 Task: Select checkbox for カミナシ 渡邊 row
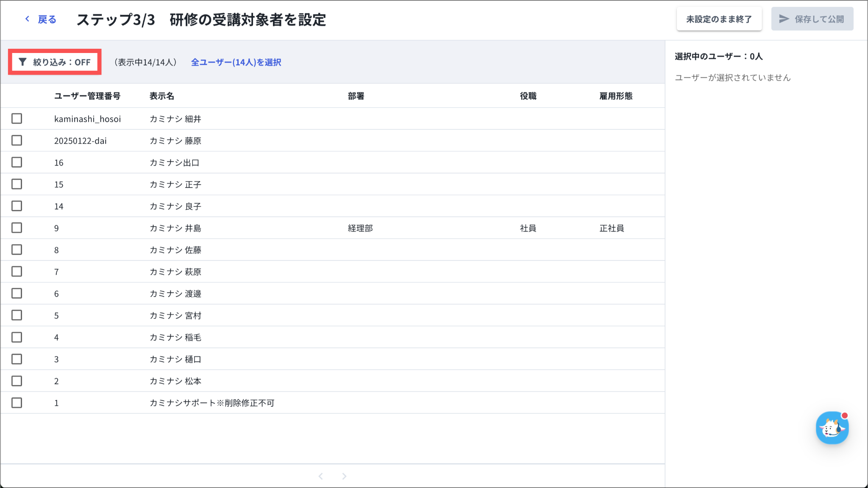[17, 293]
